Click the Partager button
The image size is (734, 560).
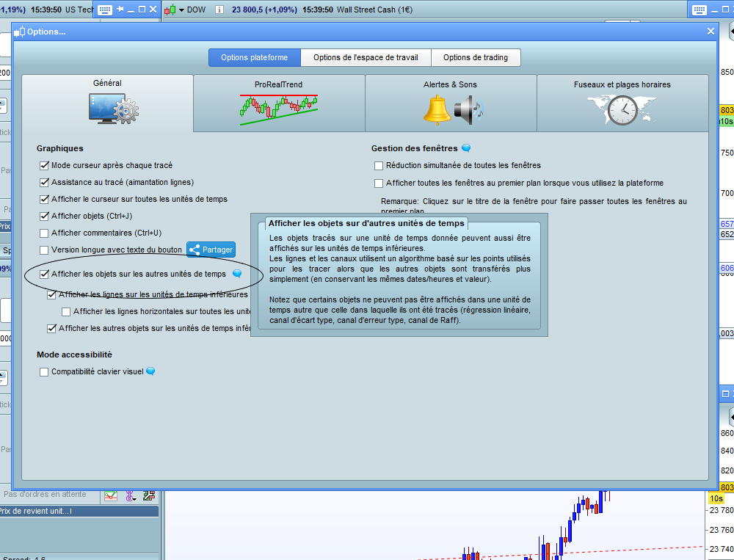[211, 250]
